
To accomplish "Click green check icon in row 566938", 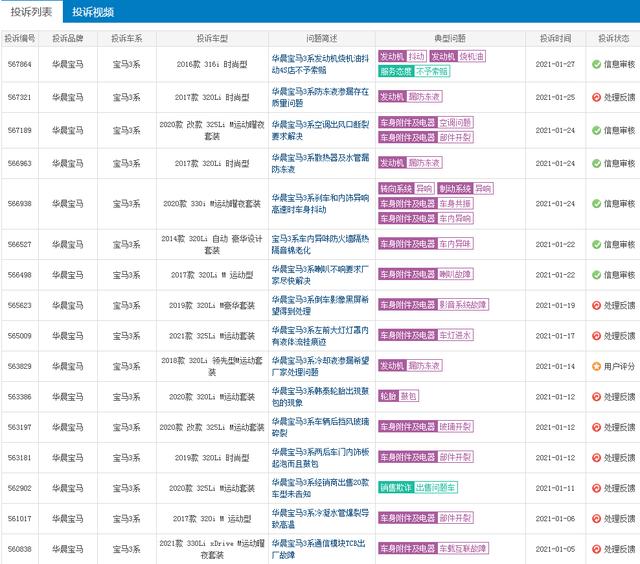I will [x=596, y=203].
